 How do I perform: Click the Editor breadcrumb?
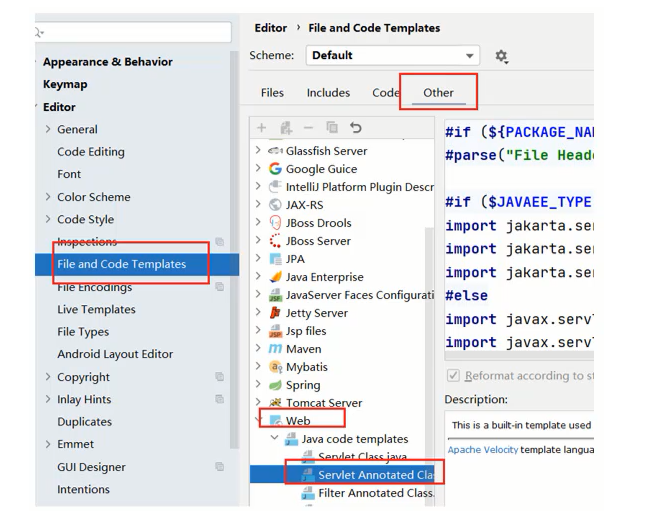coord(271,28)
